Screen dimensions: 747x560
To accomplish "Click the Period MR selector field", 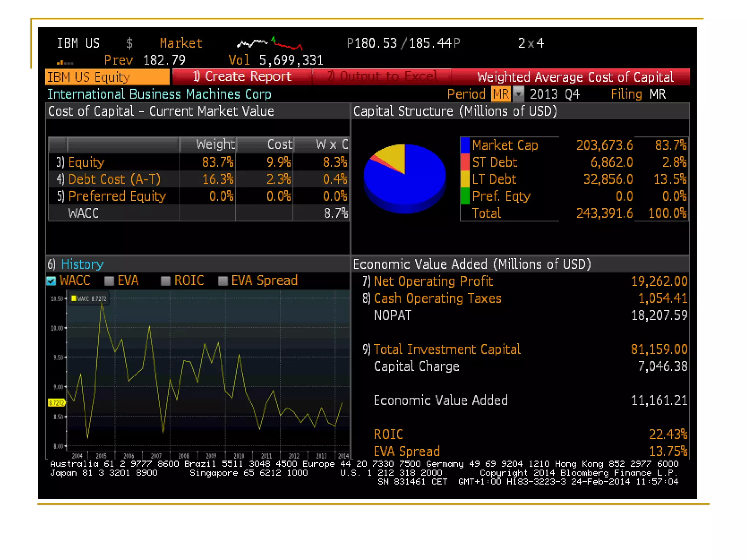I will (x=500, y=94).
